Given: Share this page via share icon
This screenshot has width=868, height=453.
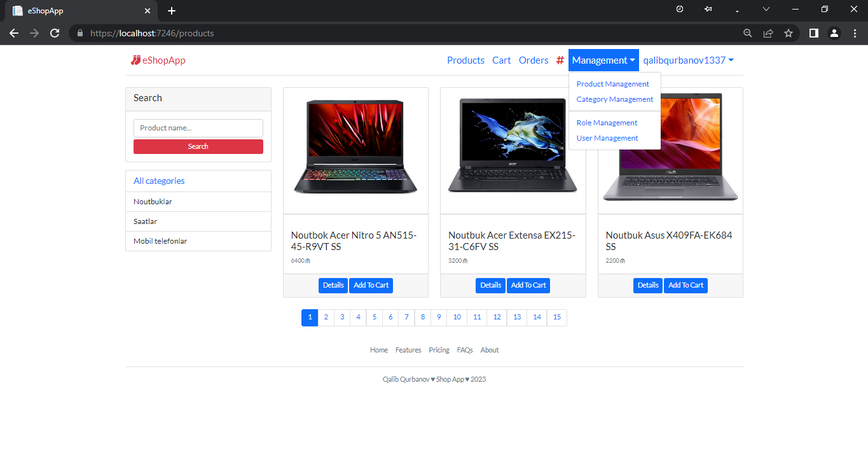Looking at the screenshot, I should tap(768, 33).
